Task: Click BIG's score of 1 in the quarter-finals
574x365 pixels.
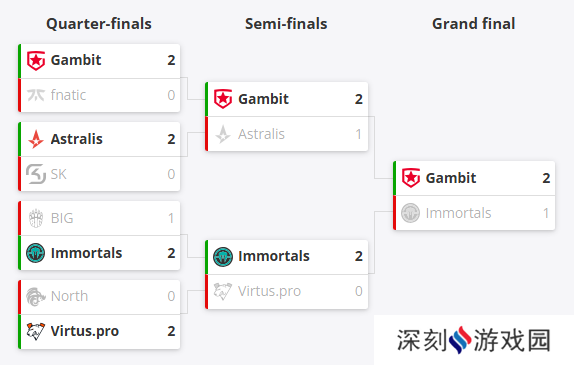Action: (171, 219)
